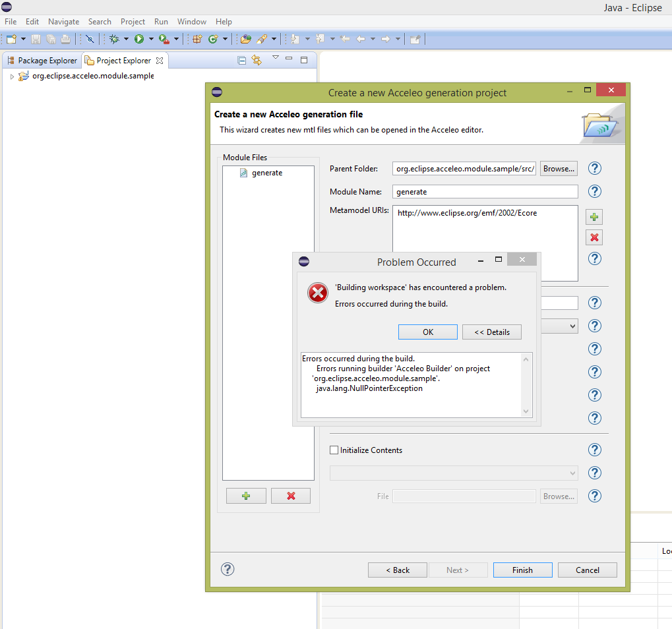Click the green Run icon
This screenshot has width=672, height=629.
pyautogui.click(x=139, y=39)
